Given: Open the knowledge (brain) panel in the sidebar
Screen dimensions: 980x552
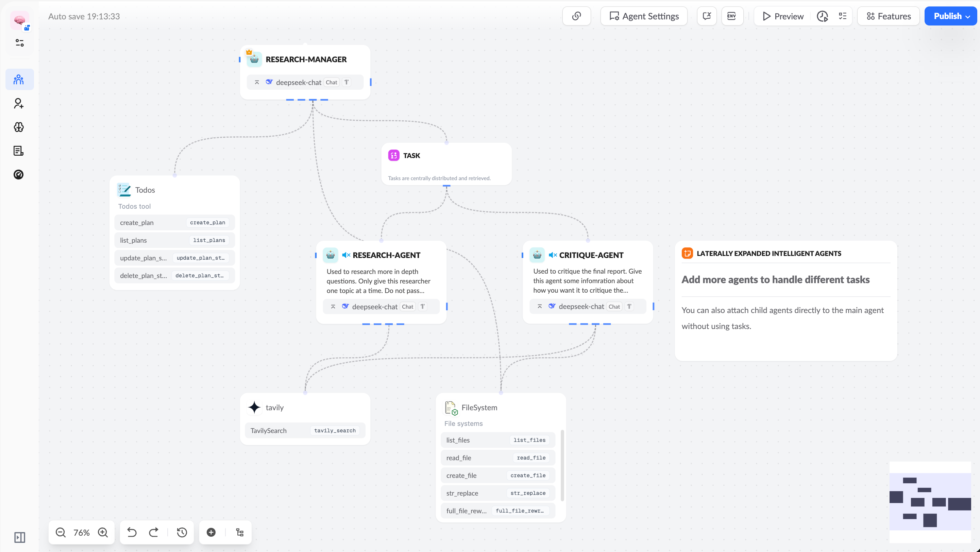Looking at the screenshot, I should (18, 127).
